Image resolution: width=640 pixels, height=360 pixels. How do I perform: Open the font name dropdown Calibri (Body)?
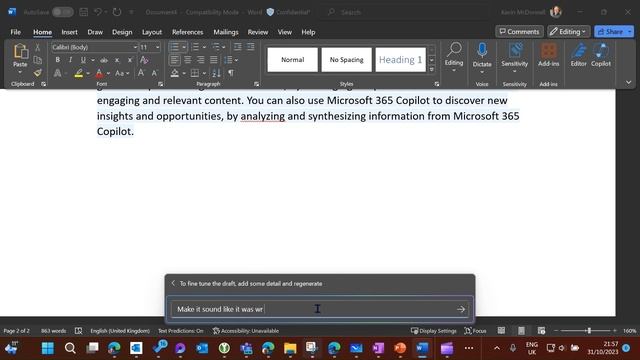coord(135,47)
